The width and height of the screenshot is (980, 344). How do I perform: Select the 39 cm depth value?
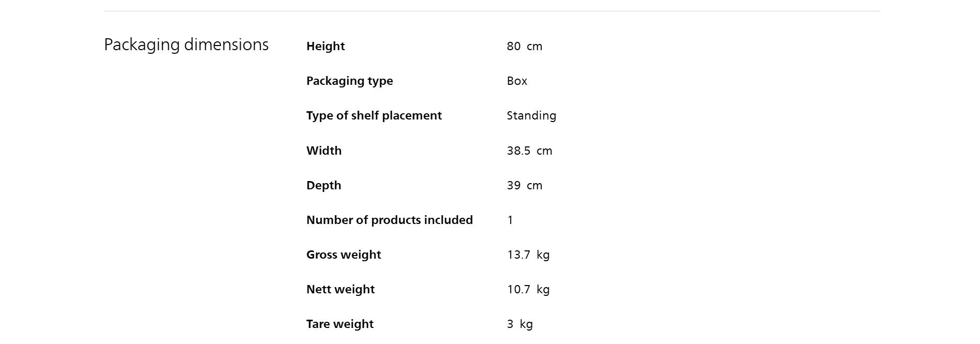click(524, 185)
